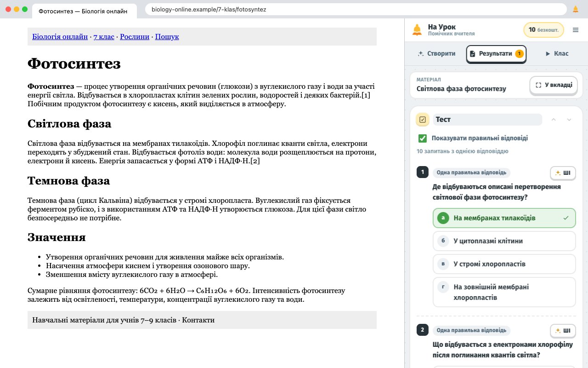Click the Темнова фаза heading
Image resolution: width=588 pixels, height=368 pixels.
click(x=69, y=180)
